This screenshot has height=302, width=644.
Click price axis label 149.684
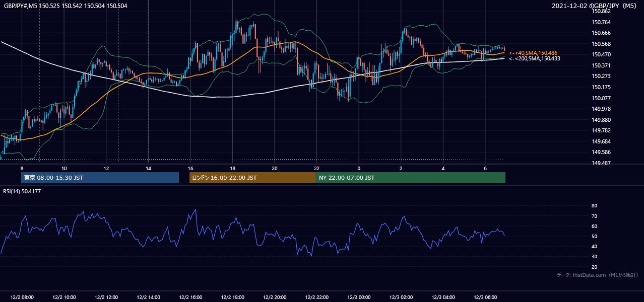tap(601, 141)
